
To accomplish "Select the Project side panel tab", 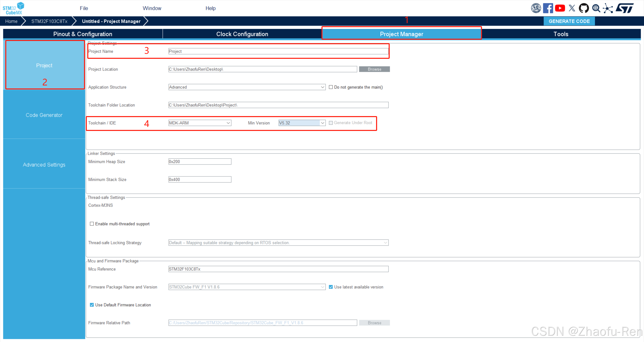I will pos(44,65).
